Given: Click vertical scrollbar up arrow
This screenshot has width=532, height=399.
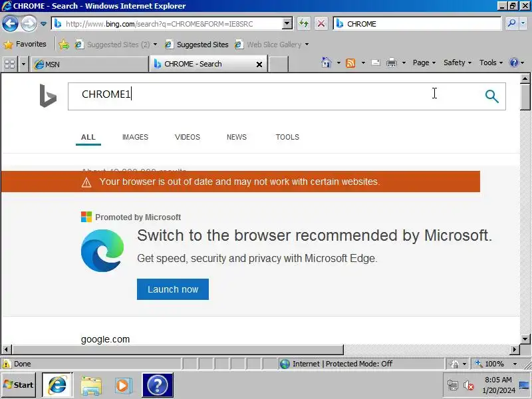Looking at the screenshot, I should click(x=525, y=78).
